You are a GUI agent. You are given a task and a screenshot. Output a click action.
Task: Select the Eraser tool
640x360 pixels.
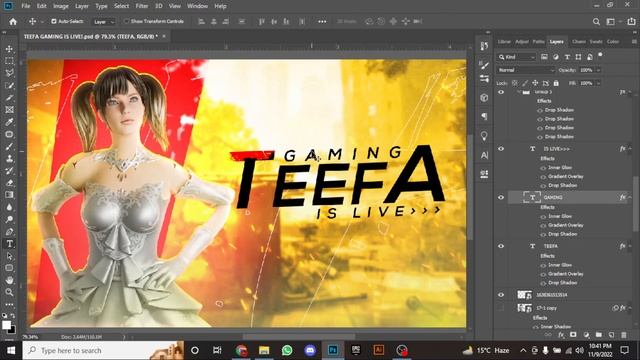click(x=9, y=183)
